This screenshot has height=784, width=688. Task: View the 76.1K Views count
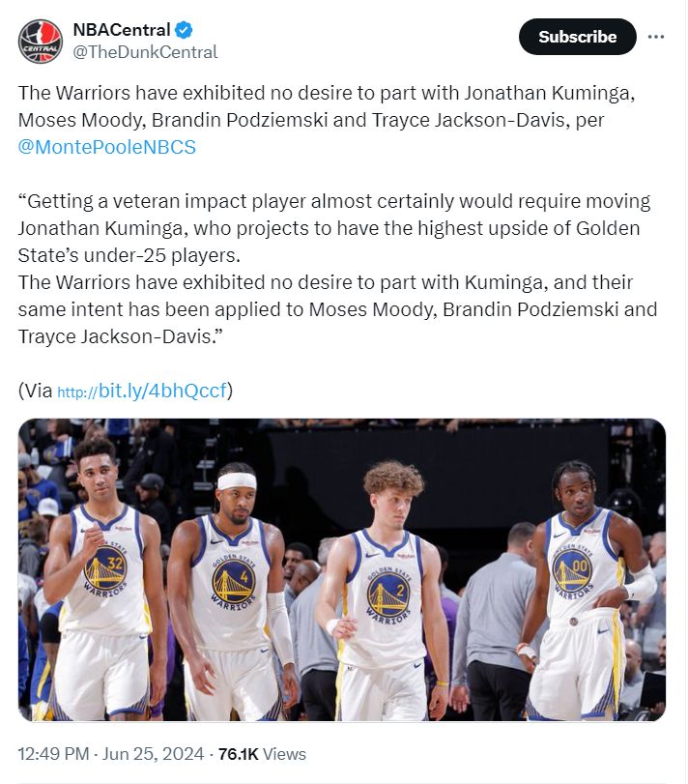coord(262,753)
